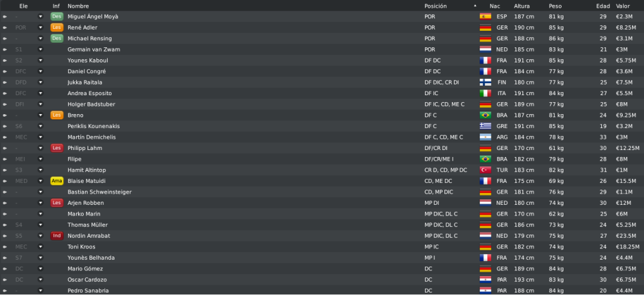This screenshot has height=295, width=644.
Task: Open the selection dropdown for Mario Gómez
Action: click(x=40, y=269)
